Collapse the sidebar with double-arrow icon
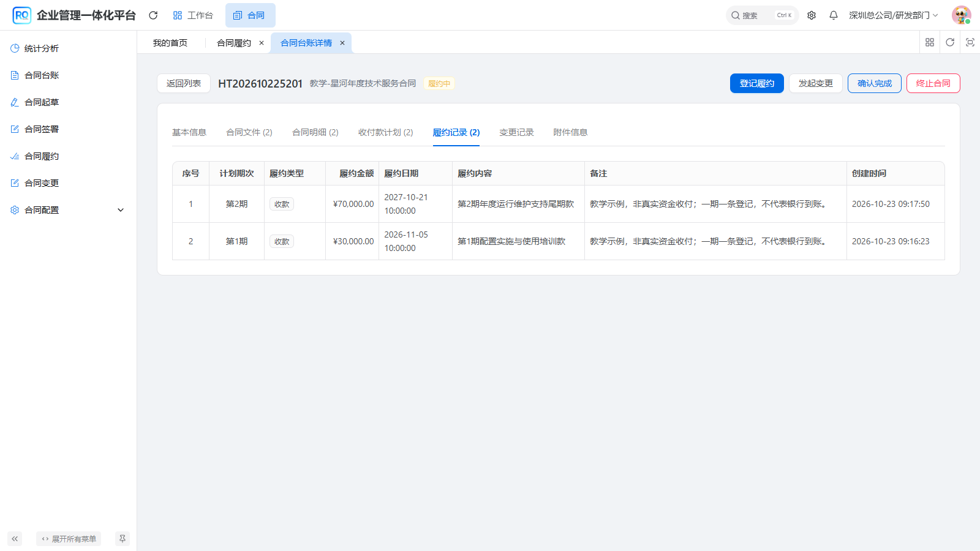Screen dimensions: 980x551 (15, 539)
